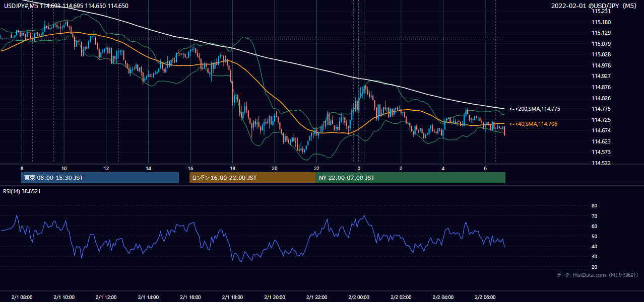Click the Tokyo 08:00-15:30 JST session bar
The height and width of the screenshot is (302, 644).
click(100, 178)
